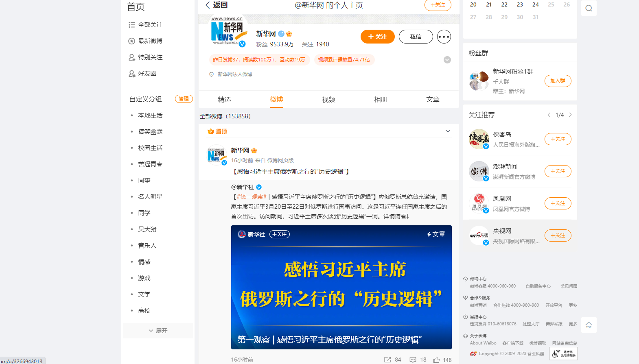Click the accessibility service icon in footer
This screenshot has width=639, height=364.
tap(563, 353)
